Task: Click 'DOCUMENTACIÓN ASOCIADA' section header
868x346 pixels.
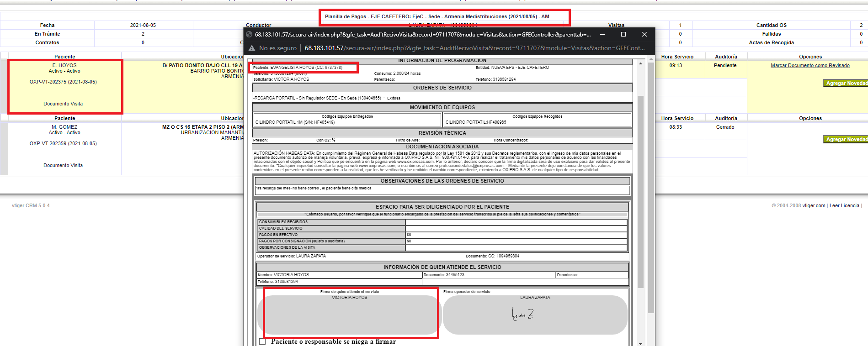Action: 442,147
